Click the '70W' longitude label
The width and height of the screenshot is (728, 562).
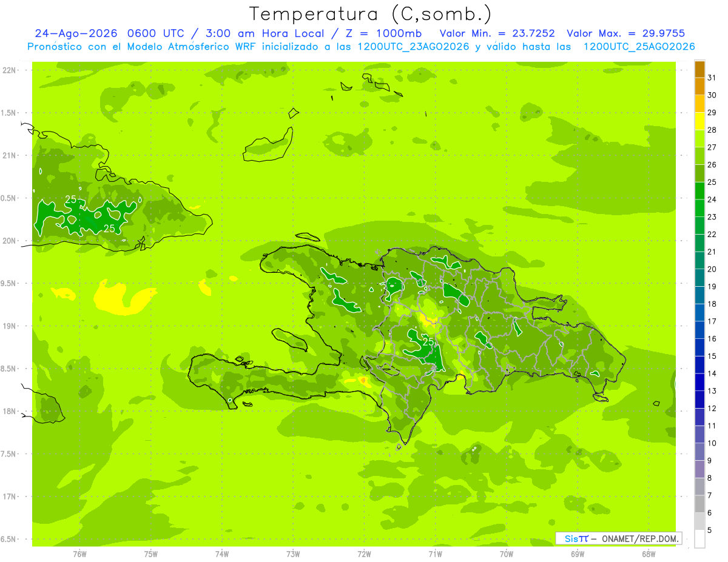pos(507,554)
